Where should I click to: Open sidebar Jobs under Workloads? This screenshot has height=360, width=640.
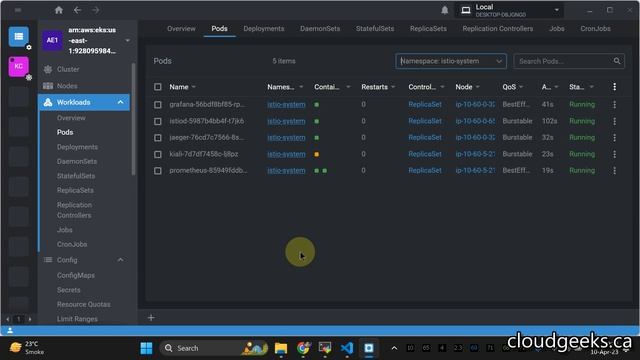[x=64, y=230]
